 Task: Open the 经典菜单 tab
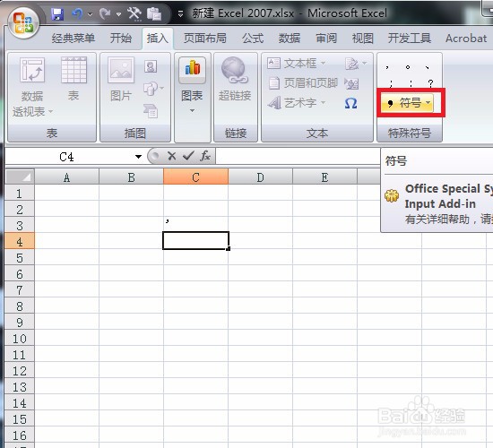(x=74, y=38)
